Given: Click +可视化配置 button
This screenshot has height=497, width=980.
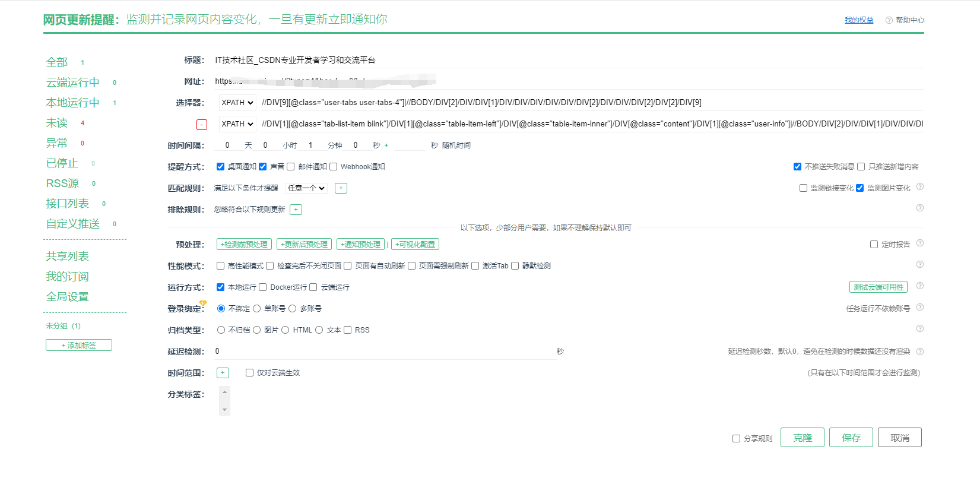Looking at the screenshot, I should point(415,245).
